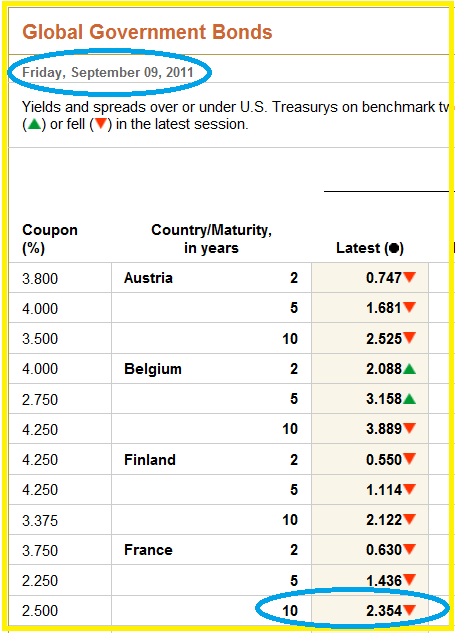The width and height of the screenshot is (455, 633).
Task: Click the Austria 10-year yield 2.525
Action: pos(384,338)
